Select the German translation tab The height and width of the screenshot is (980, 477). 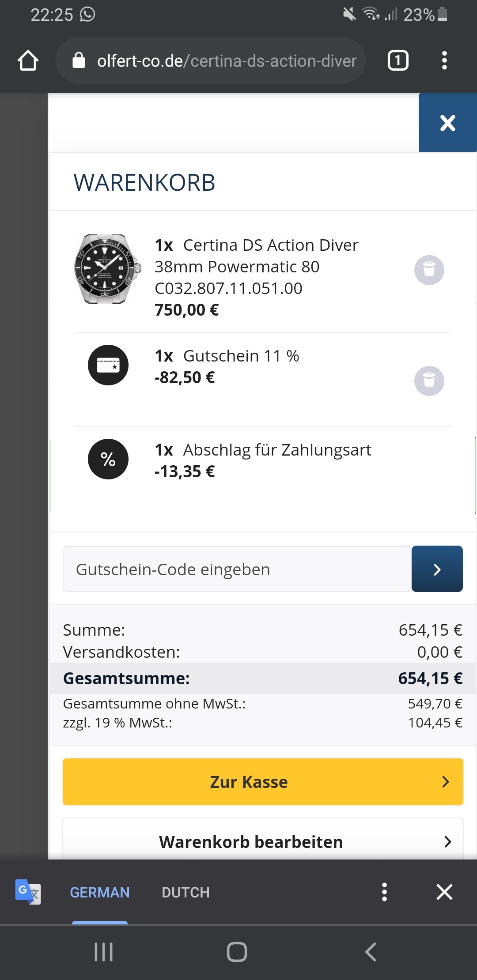point(100,892)
